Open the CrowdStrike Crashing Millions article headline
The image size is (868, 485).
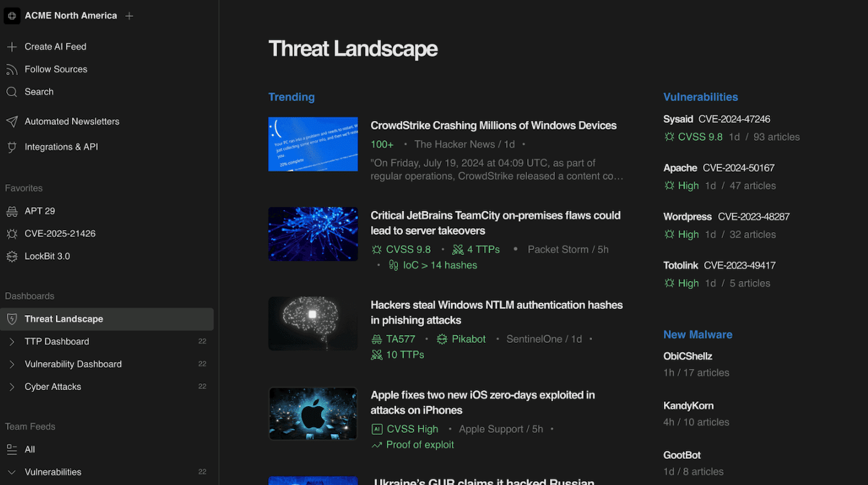pos(493,125)
